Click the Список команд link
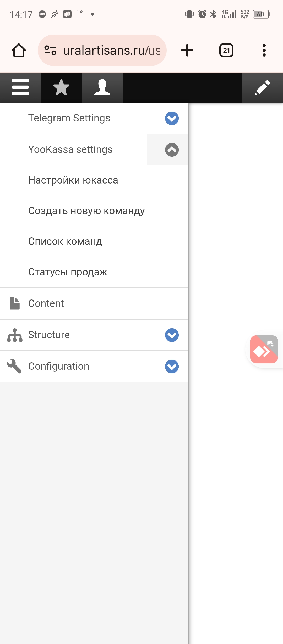This screenshot has width=283, height=644. [66, 241]
